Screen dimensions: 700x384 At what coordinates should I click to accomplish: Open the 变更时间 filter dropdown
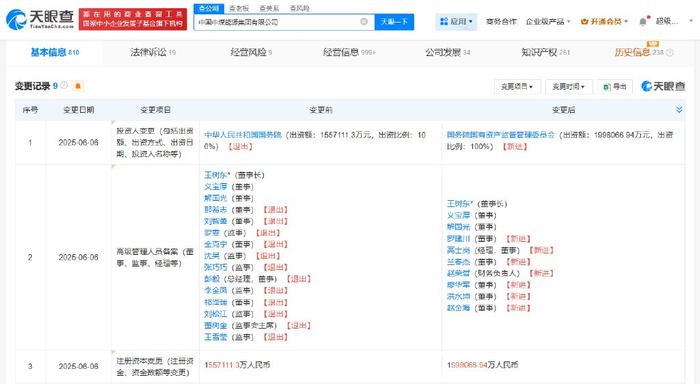(x=569, y=87)
